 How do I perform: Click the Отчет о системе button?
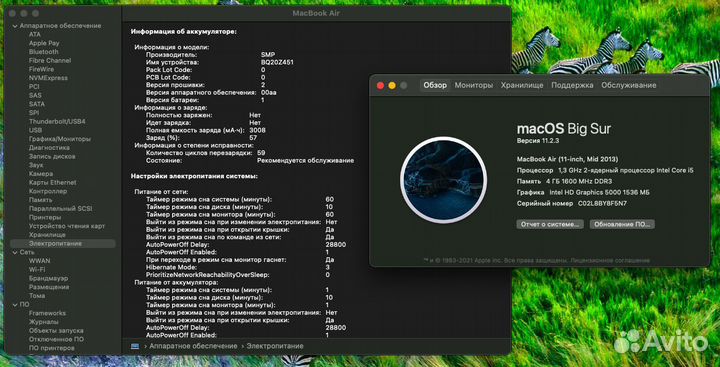(x=550, y=225)
